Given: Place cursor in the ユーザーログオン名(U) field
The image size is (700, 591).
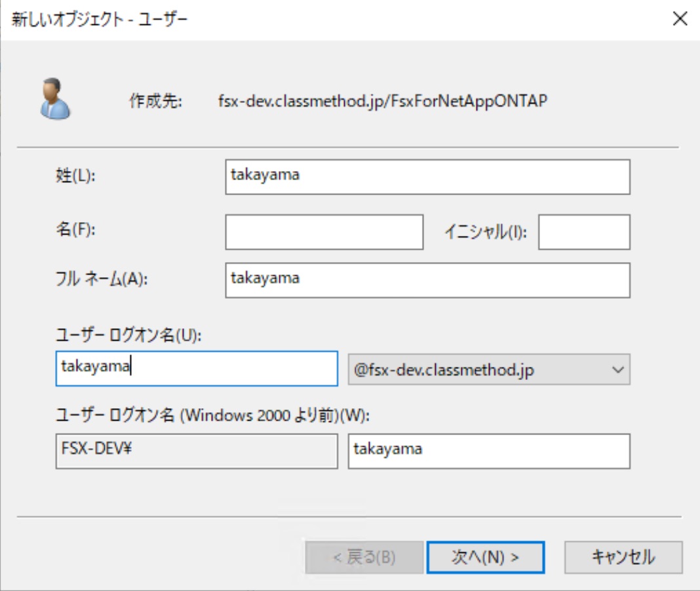Looking at the screenshot, I should tap(197, 369).
